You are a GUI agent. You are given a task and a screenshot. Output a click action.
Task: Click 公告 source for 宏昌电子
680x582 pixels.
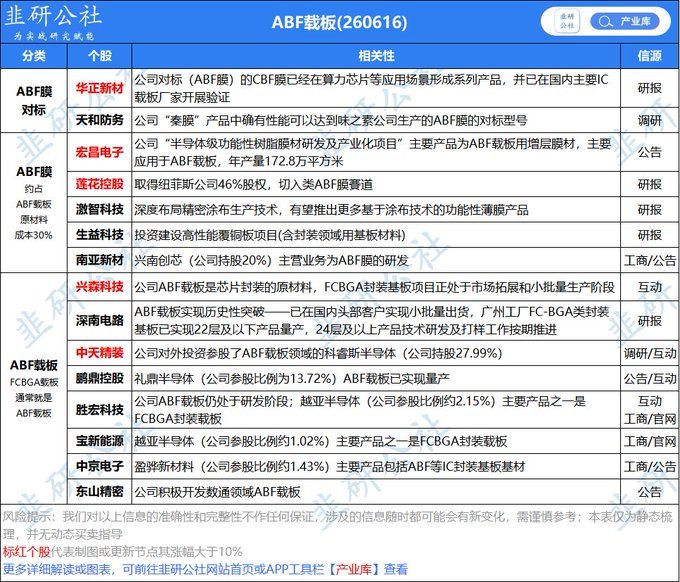650,152
